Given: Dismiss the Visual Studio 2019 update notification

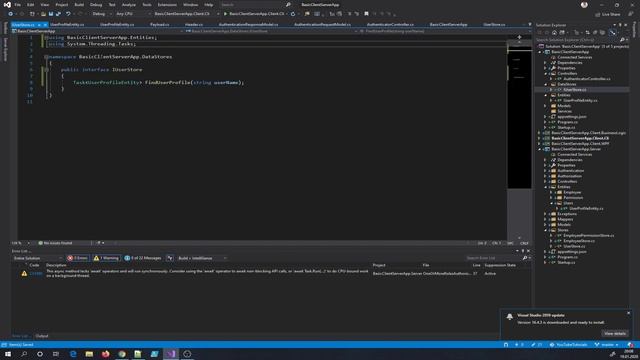Looking at the screenshot, I should pyautogui.click(x=628, y=313).
